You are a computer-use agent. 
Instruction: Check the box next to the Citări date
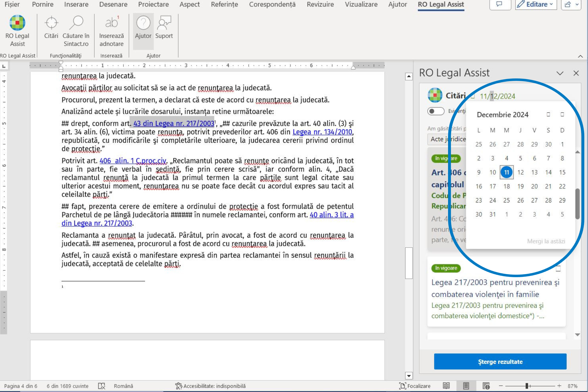[x=473, y=96]
